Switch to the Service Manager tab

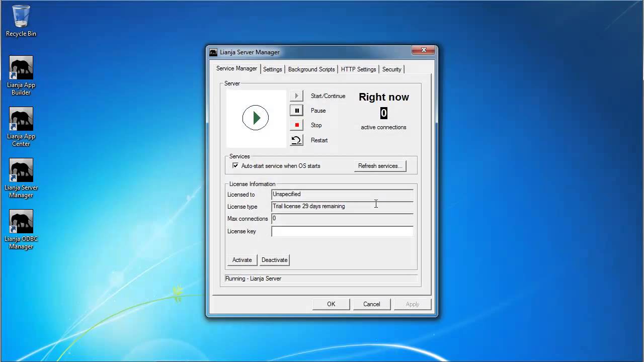coord(236,68)
